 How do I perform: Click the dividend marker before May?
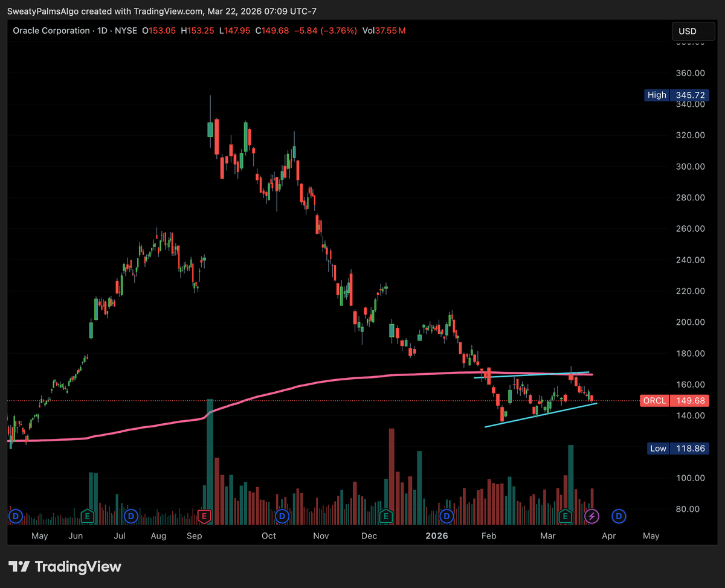coord(16,516)
